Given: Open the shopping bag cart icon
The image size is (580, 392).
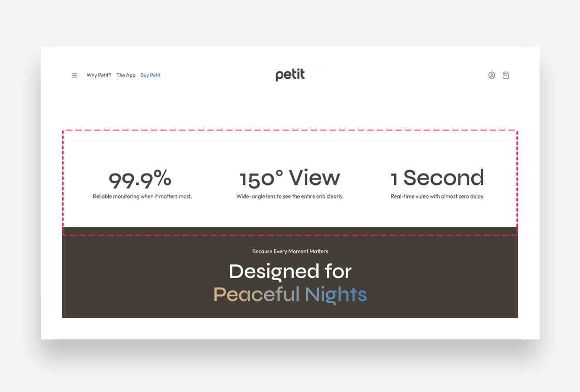Looking at the screenshot, I should tap(506, 75).
